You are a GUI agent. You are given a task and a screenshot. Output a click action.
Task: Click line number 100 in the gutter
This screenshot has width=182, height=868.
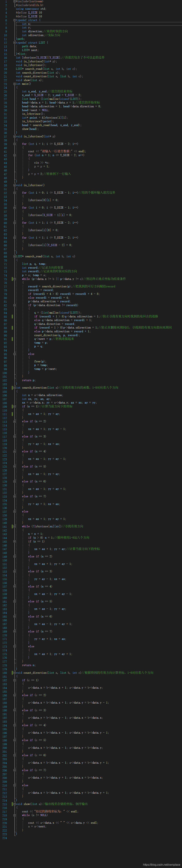point(4,373)
